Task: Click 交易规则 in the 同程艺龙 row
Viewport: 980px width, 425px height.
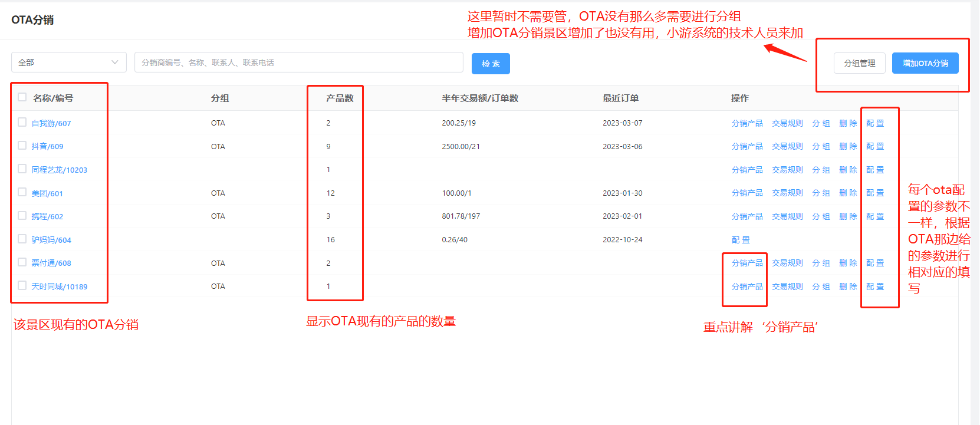Action: point(787,170)
